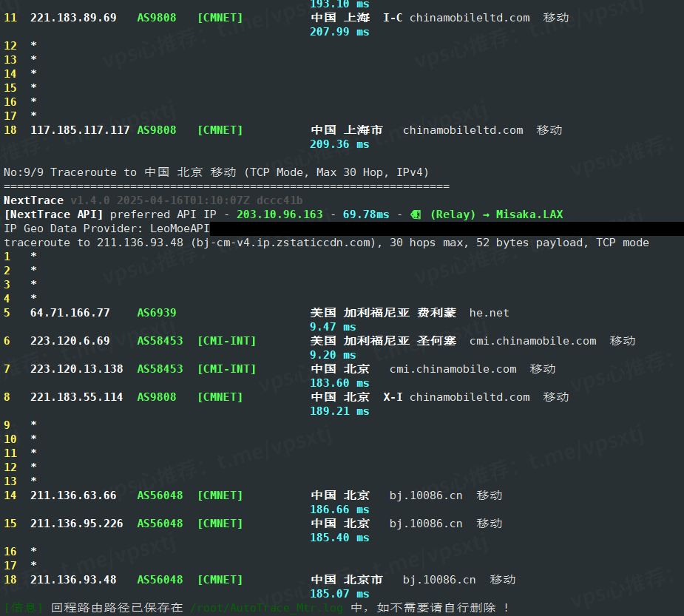This screenshot has width=684, height=616.
Task: Click the 69.78ms API latency value
Action: tap(366, 214)
